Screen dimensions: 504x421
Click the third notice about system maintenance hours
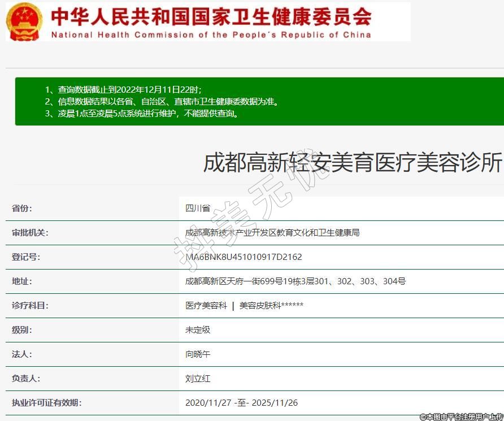pos(141,114)
